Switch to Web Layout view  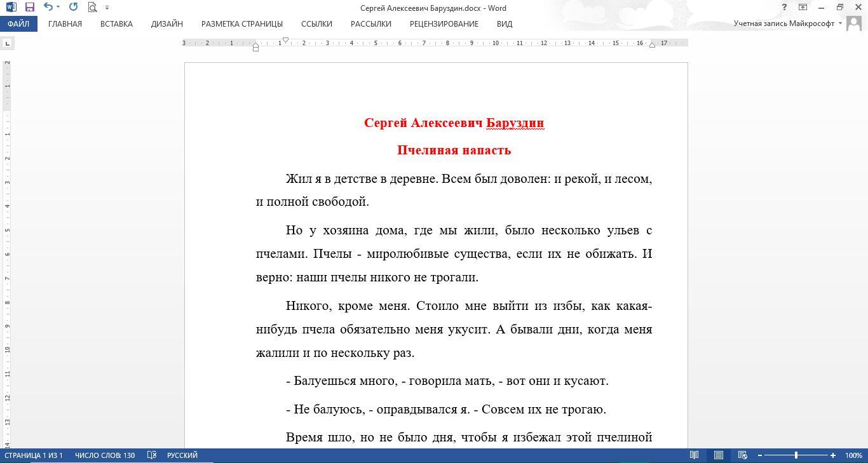(742, 455)
